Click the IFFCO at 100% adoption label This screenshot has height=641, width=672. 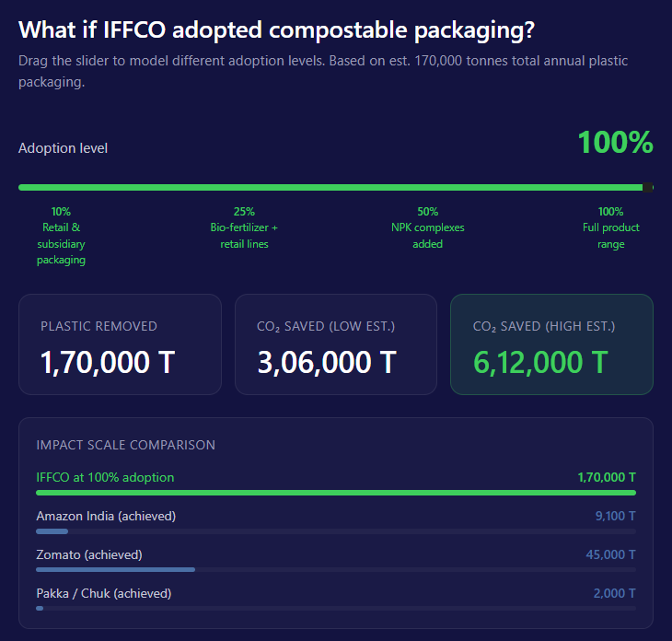click(105, 477)
